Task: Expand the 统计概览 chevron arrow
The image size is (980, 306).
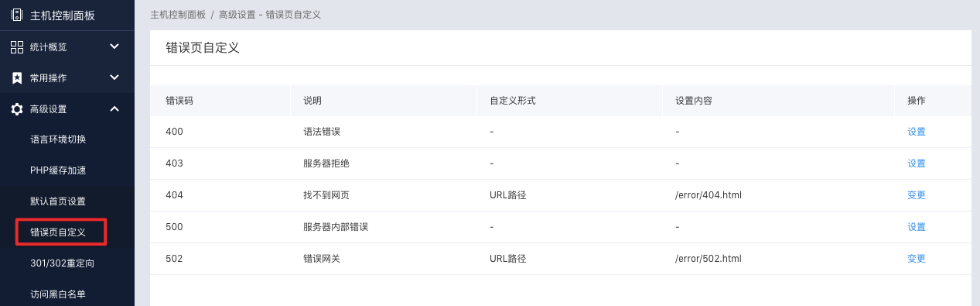Action: pos(114,46)
